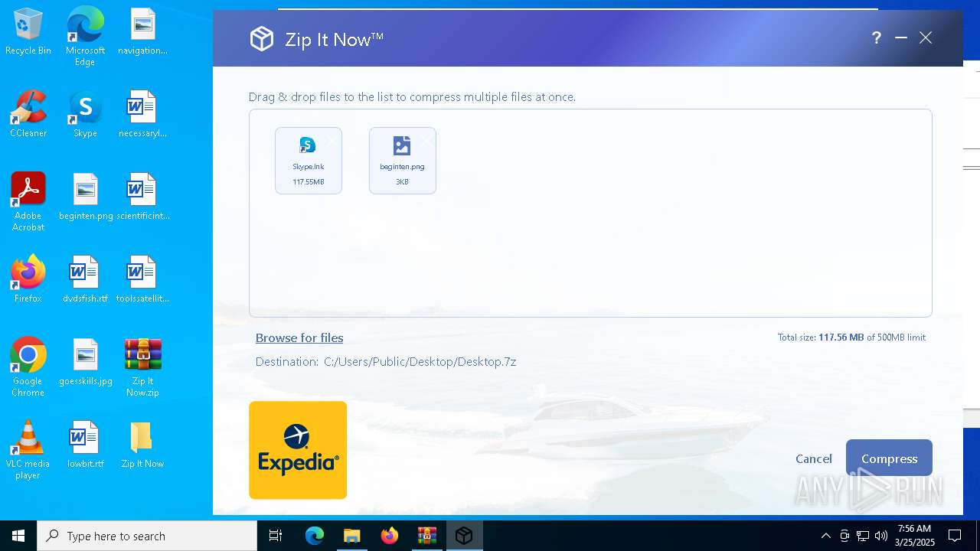The image size is (980, 551).
Task: Select lowbit.rtf on the desktop
Action: pos(85,445)
